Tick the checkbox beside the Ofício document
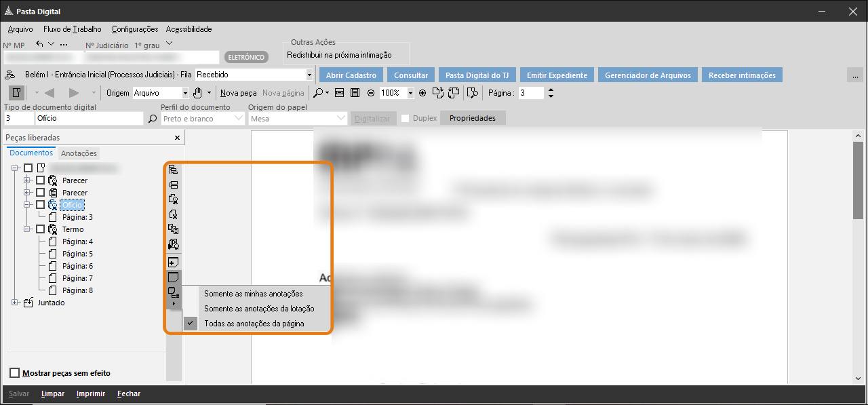 [41, 205]
